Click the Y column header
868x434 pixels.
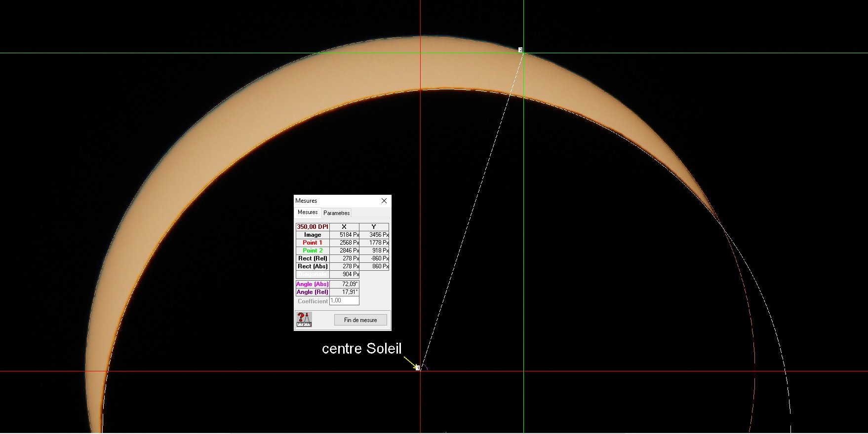[374, 227]
